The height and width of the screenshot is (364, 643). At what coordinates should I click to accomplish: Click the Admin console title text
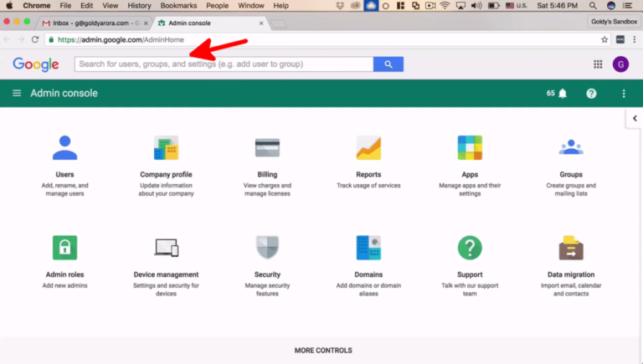(x=64, y=93)
